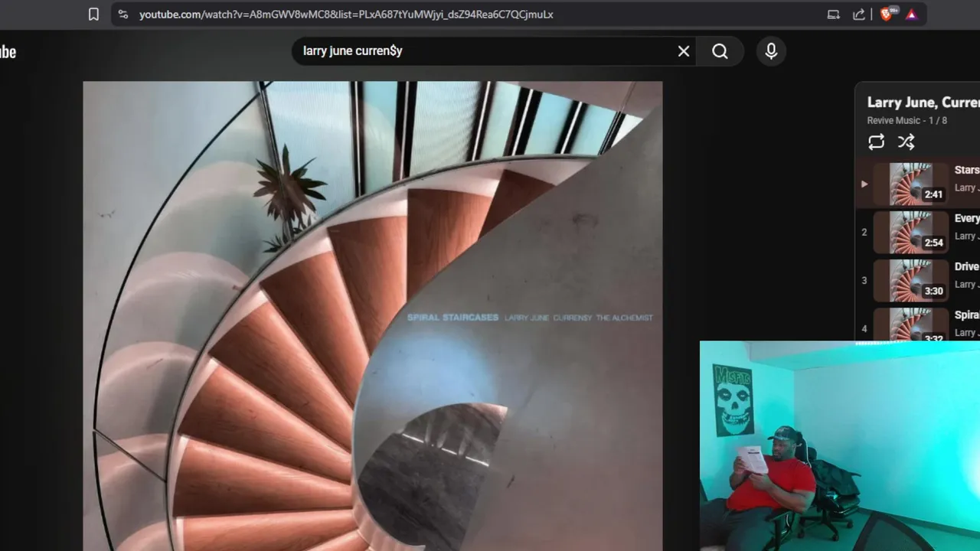Image resolution: width=980 pixels, height=551 pixels.
Task: Open the Brave Rewards triangle icon
Action: 911,15
